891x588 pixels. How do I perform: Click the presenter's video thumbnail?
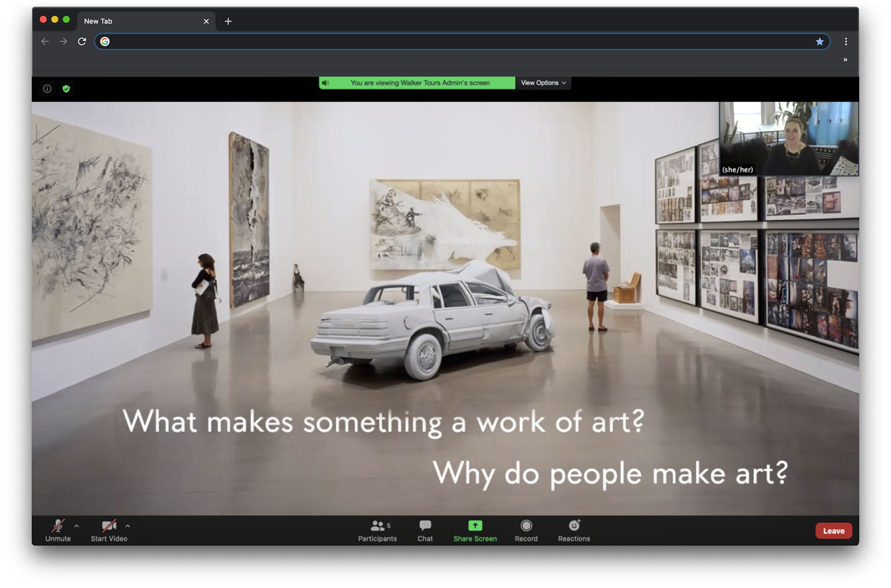[x=789, y=139]
